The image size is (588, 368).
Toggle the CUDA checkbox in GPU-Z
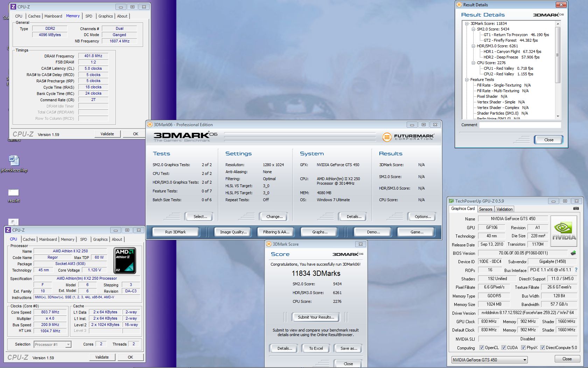coord(504,348)
